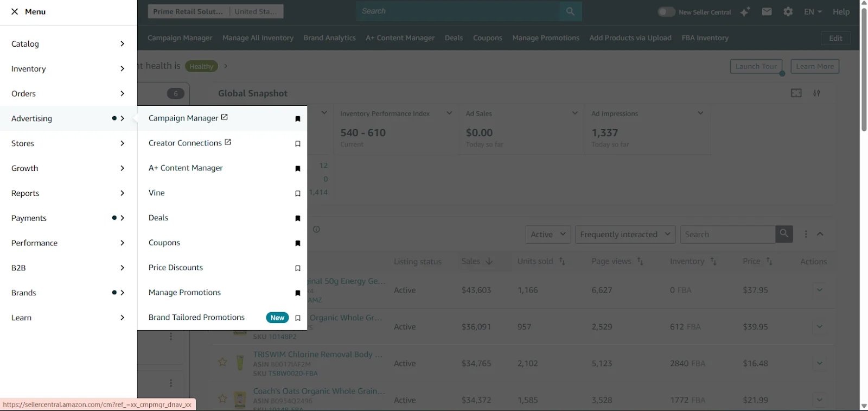This screenshot has height=411, width=868.
Task: Open Global Snapshot customize sliders icon
Action: click(x=816, y=93)
